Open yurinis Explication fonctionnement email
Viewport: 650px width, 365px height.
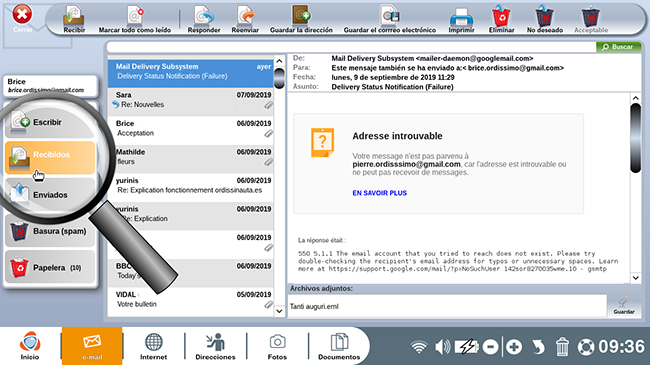(x=191, y=187)
